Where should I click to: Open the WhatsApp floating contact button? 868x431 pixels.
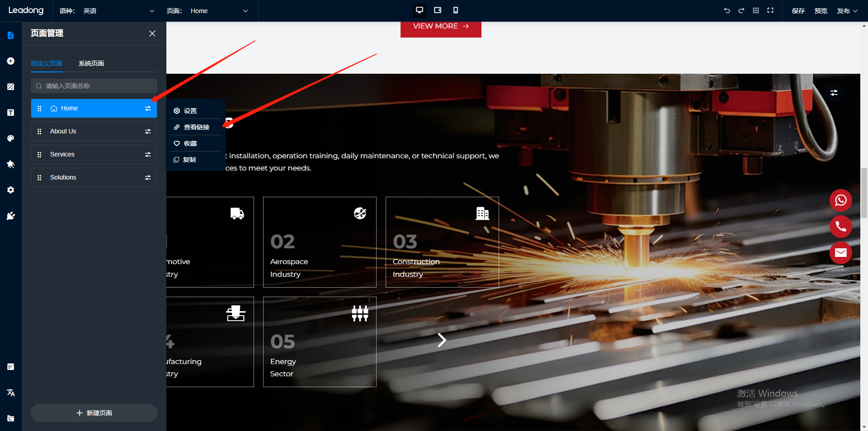tap(840, 200)
